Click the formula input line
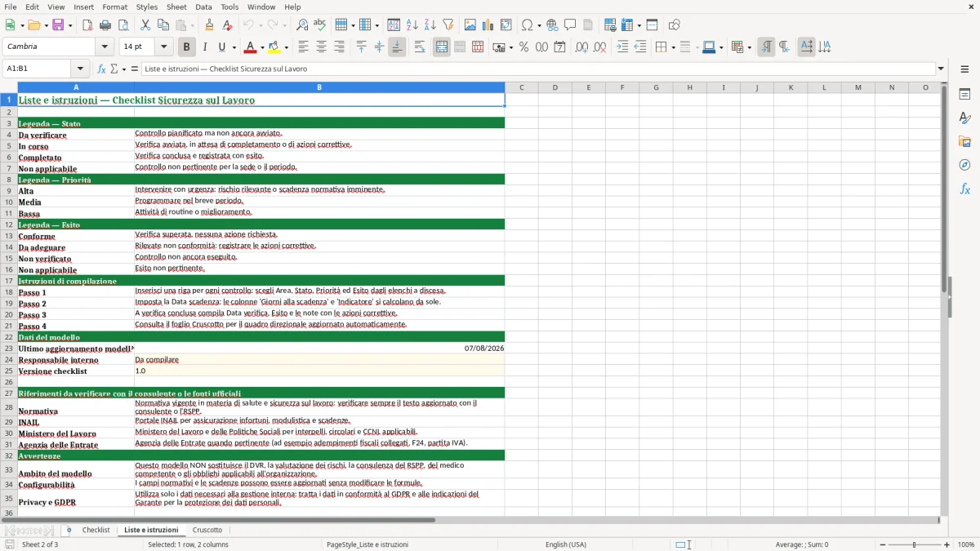The image size is (980, 551). click(x=539, y=69)
